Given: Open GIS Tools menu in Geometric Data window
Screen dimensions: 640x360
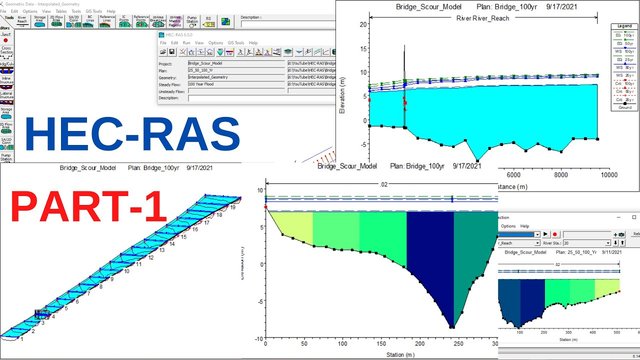Looking at the screenshot, I should coord(94,11).
